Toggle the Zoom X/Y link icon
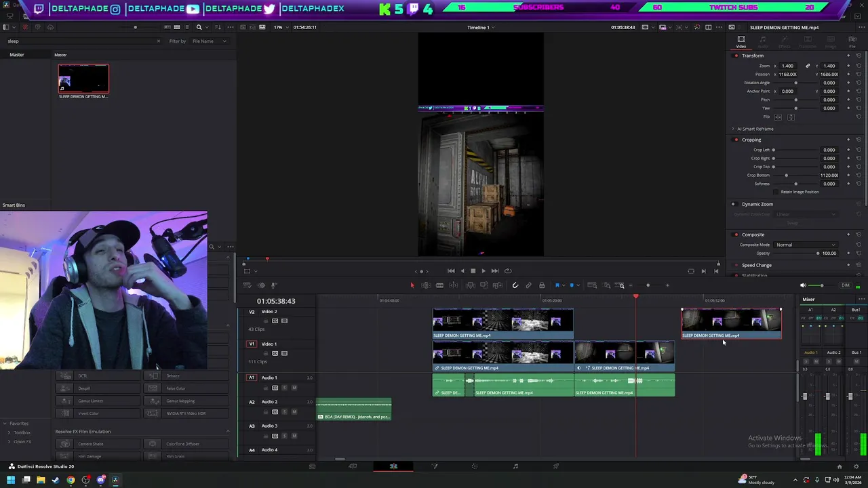This screenshot has width=868, height=488. pyautogui.click(x=808, y=66)
